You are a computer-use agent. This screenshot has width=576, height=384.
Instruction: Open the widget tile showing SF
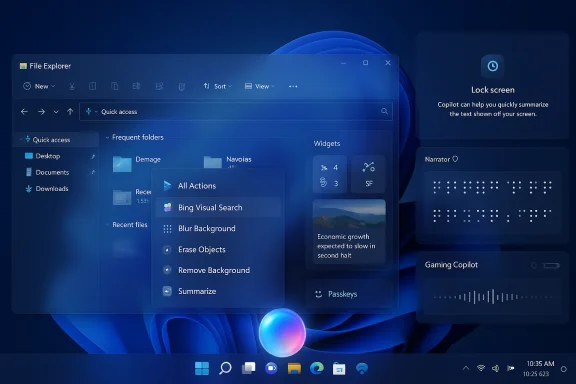click(x=368, y=174)
